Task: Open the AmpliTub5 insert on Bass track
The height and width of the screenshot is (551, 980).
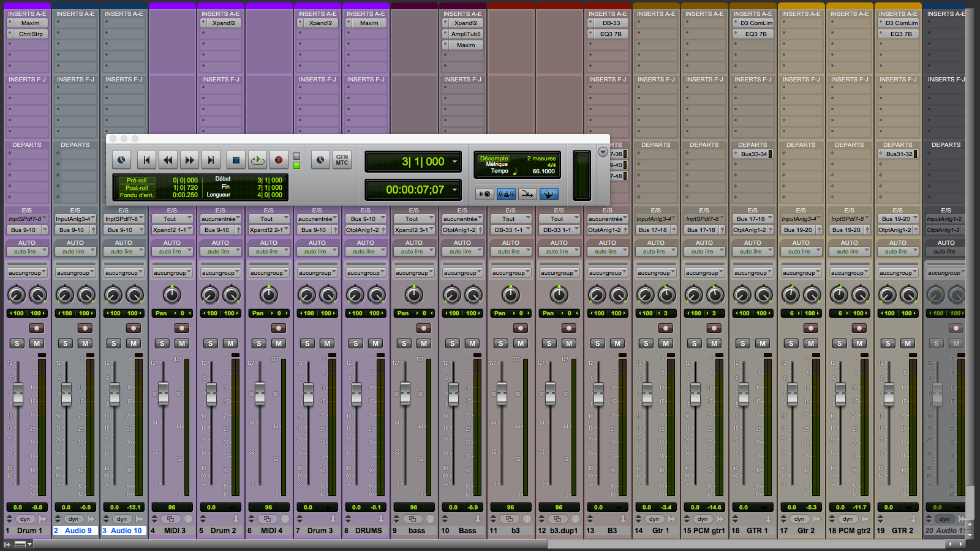Action: pyautogui.click(x=466, y=34)
